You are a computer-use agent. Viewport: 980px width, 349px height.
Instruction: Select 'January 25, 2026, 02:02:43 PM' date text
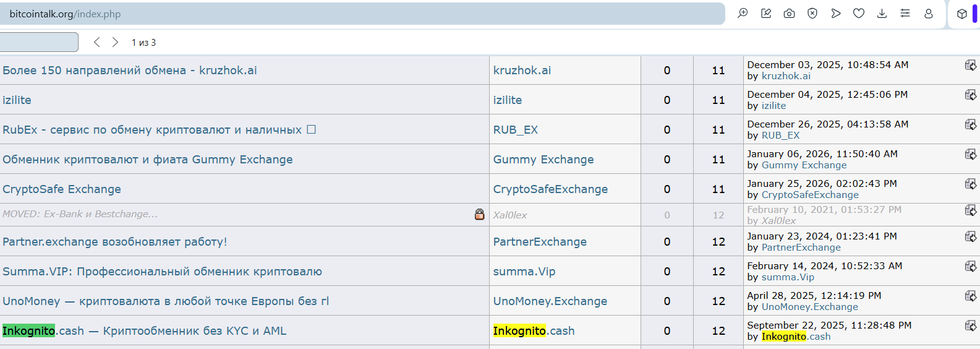point(822,183)
